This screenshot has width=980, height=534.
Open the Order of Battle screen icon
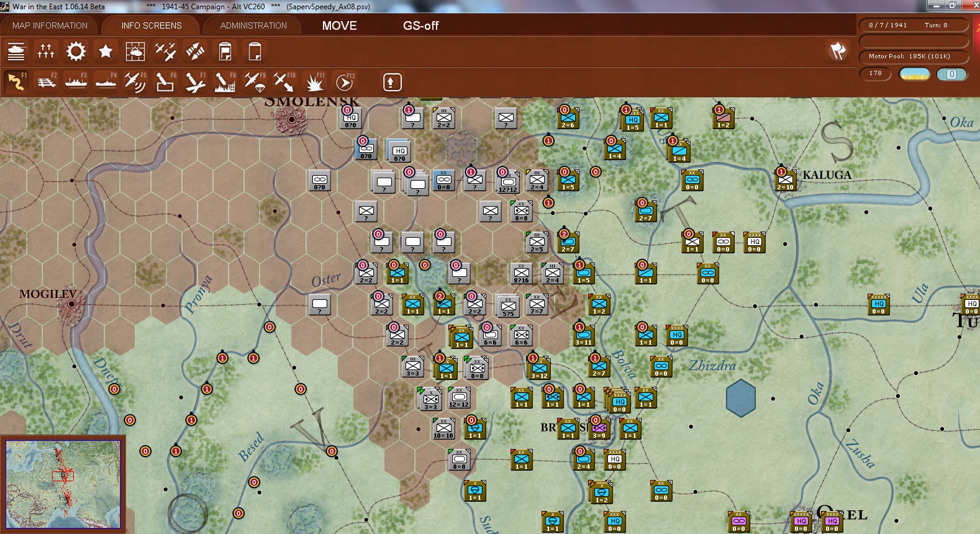tap(16, 52)
